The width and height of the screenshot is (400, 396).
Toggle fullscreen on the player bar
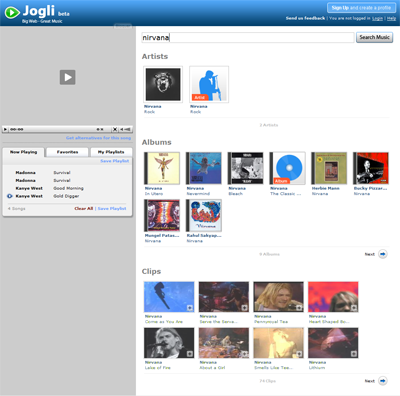pos(115,129)
